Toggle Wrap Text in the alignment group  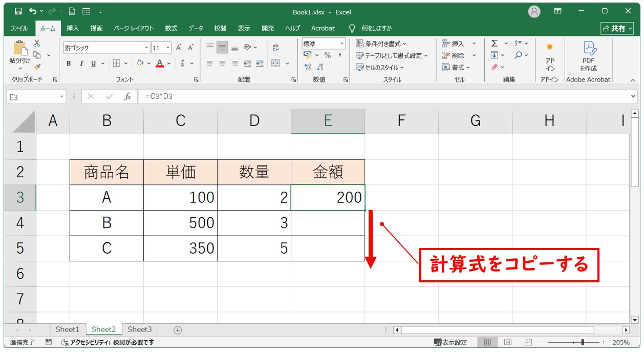click(x=274, y=47)
